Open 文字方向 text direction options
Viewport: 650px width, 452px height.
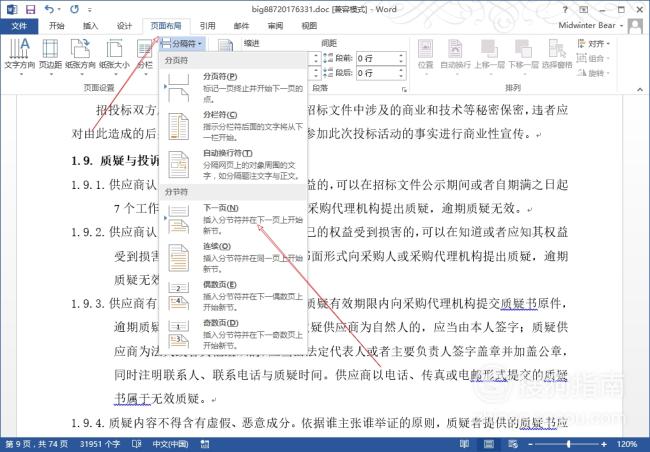(19, 57)
